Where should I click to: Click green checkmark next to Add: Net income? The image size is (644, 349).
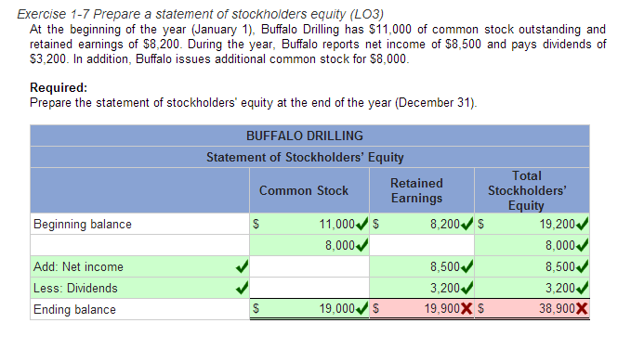coord(242,266)
